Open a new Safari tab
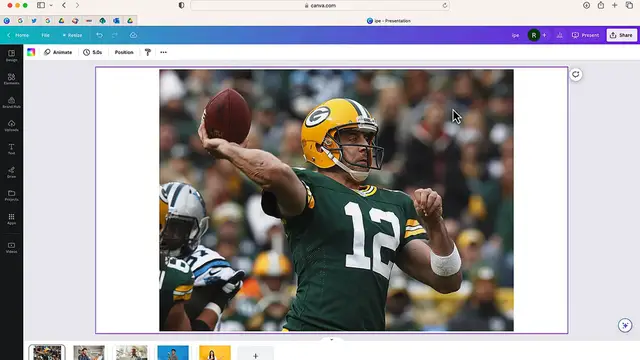 point(615,5)
